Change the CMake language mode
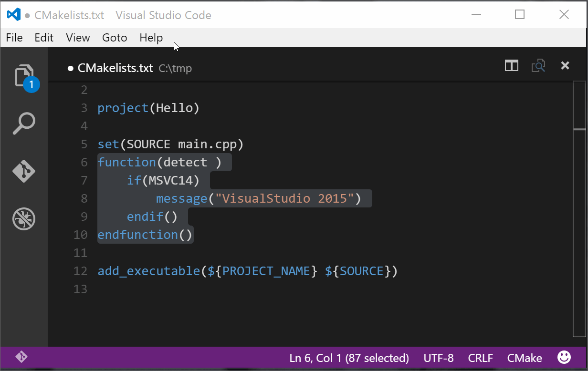This screenshot has width=588, height=371. [525, 358]
